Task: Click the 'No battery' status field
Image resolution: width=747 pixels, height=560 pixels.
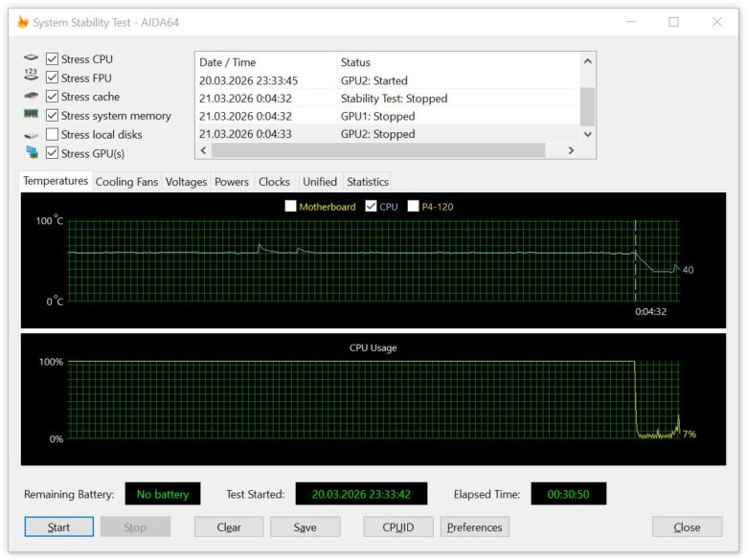Action: [163, 494]
